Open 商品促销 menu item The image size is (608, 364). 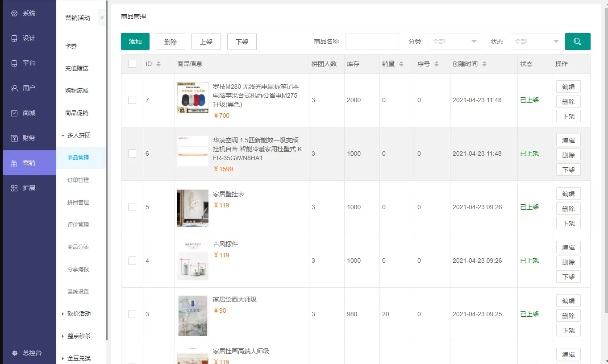(77, 113)
